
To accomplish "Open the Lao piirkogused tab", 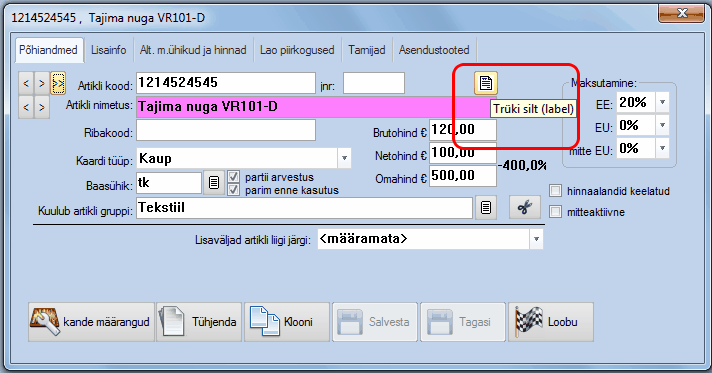I will click(x=297, y=50).
